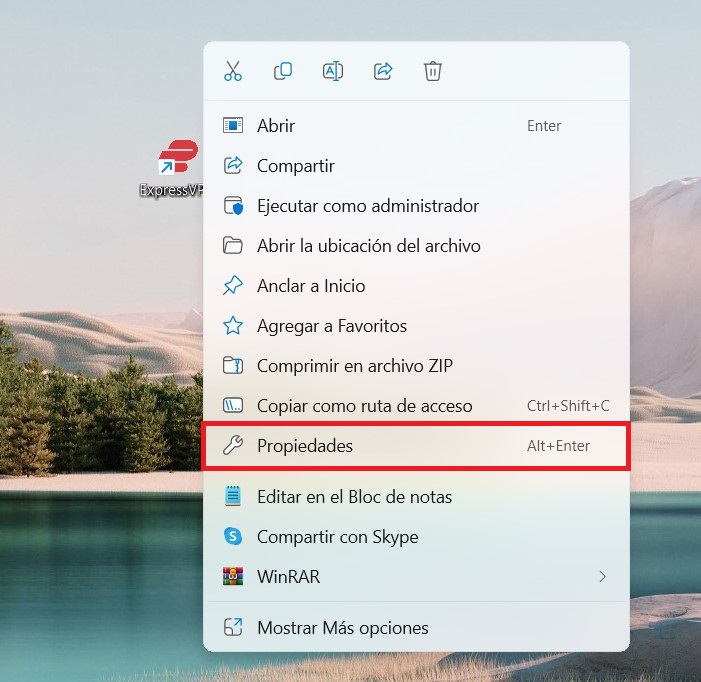Viewport: 701px width, 682px height.
Task: Open the WinRAR submenu entry
Action: (416, 577)
